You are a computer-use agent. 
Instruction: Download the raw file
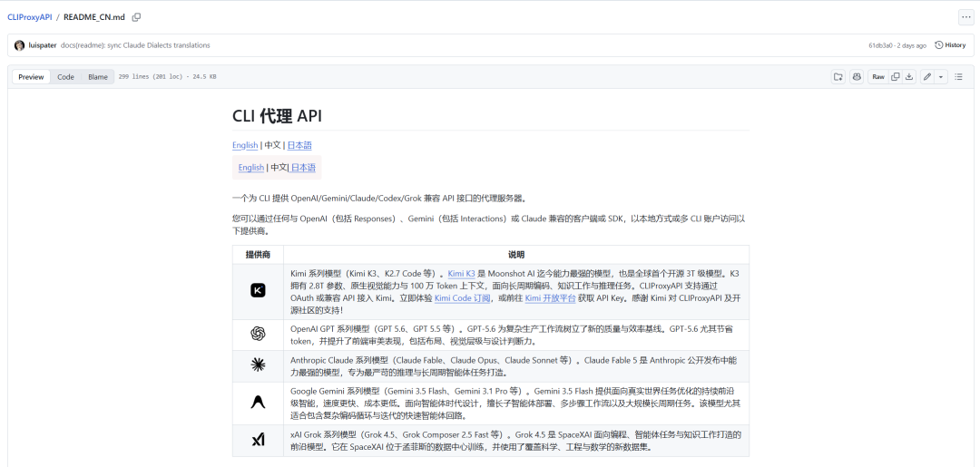909,77
